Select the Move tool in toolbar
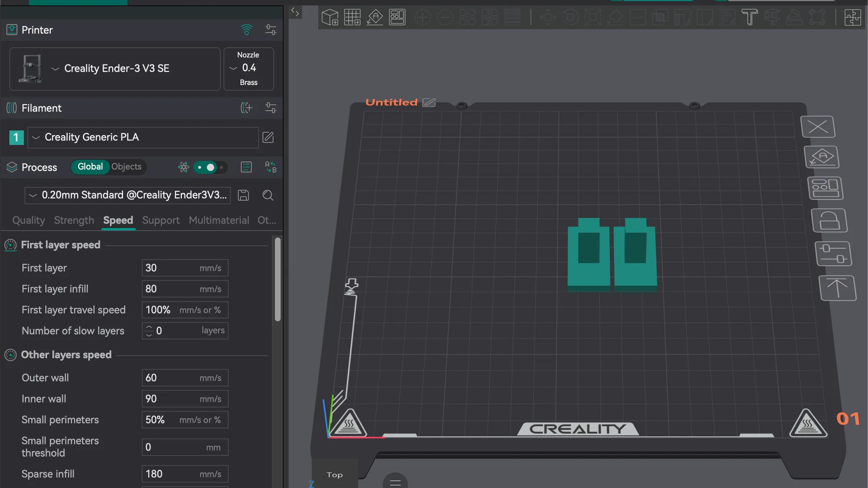The width and height of the screenshot is (868, 488). [548, 17]
